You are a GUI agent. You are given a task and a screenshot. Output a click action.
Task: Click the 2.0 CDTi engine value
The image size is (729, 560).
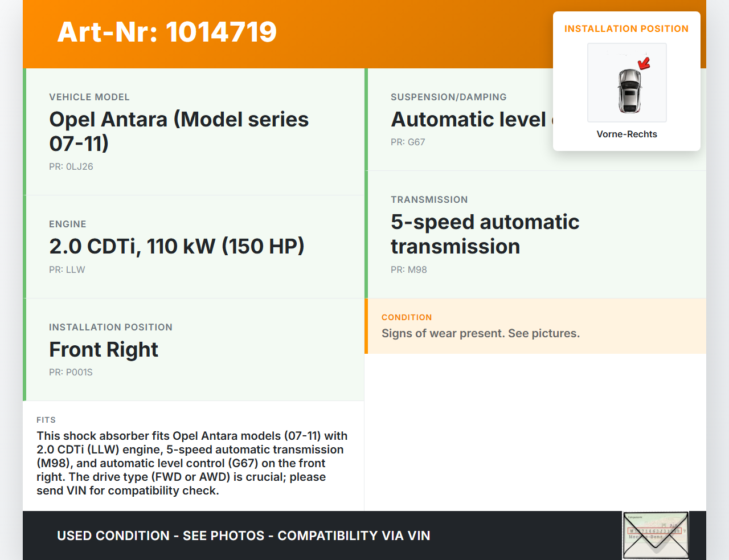177,246
